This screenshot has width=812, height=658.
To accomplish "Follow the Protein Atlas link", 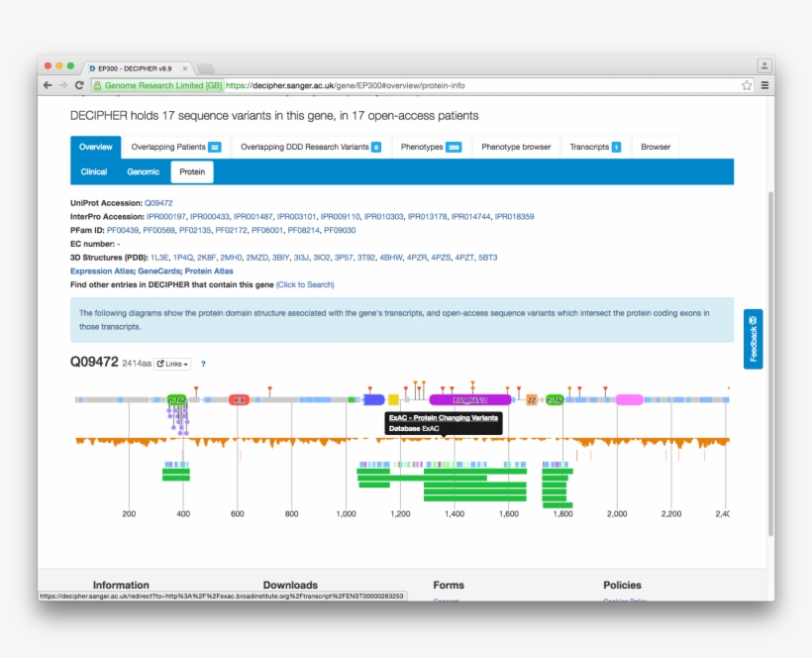I will tap(209, 271).
